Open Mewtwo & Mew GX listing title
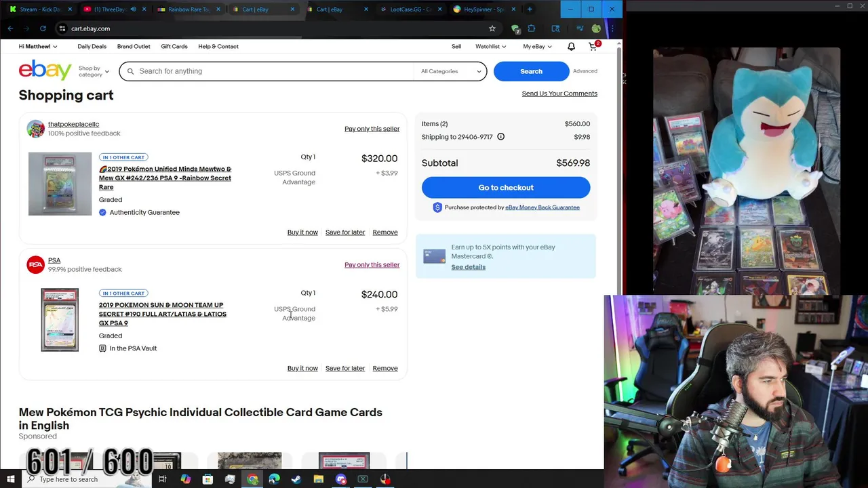Image resolution: width=868 pixels, height=488 pixels. (x=165, y=178)
